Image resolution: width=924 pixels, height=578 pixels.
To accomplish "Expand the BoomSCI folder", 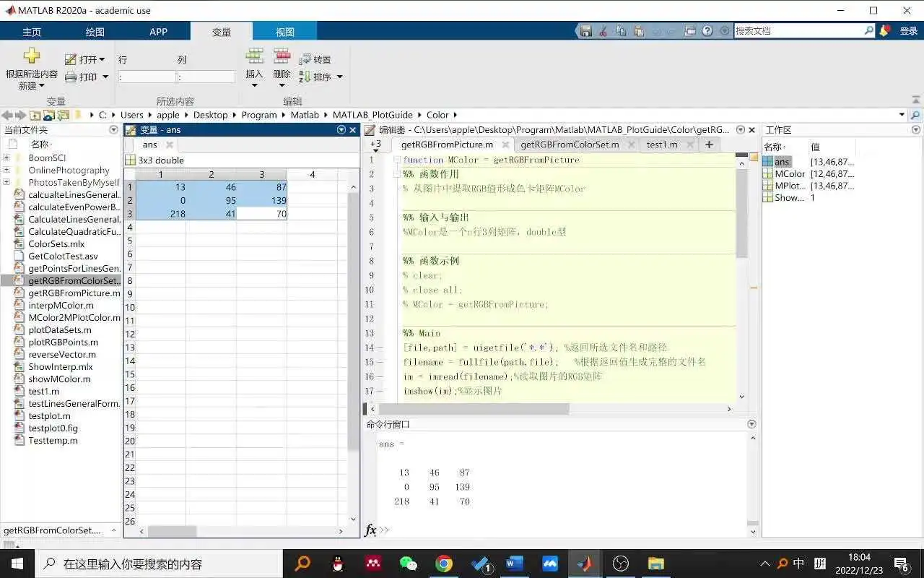I will [x=6, y=158].
